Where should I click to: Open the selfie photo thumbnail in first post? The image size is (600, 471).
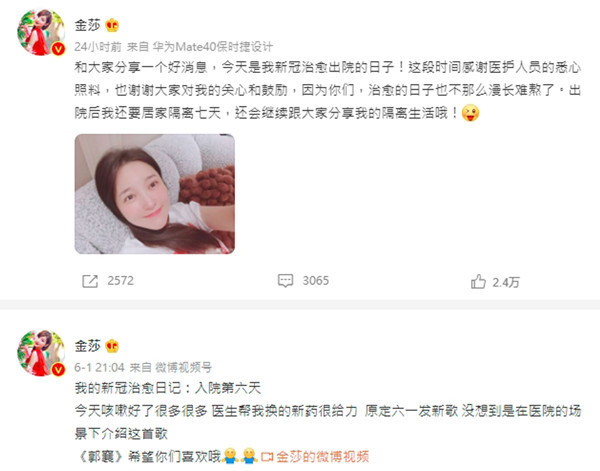click(x=155, y=194)
